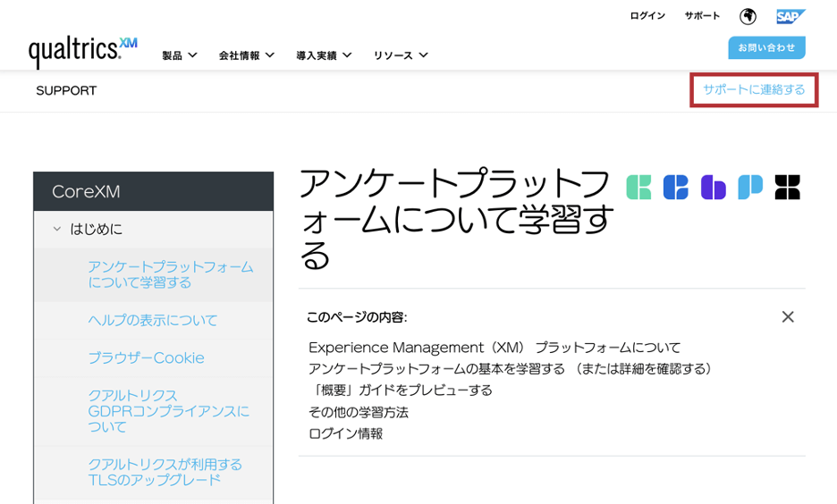Screen dimensions: 837x504
Task: Click the SUPPORT heading link
Action: pyautogui.click(x=66, y=90)
